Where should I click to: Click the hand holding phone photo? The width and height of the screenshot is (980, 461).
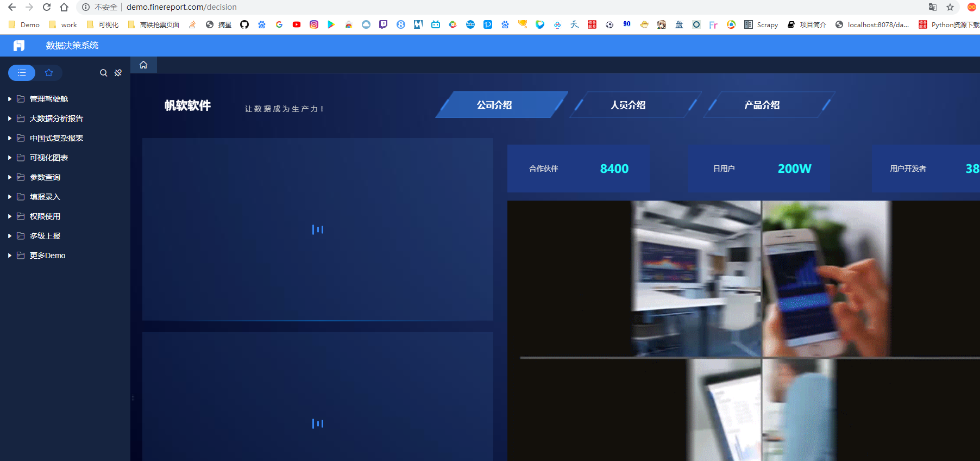pyautogui.click(x=826, y=279)
